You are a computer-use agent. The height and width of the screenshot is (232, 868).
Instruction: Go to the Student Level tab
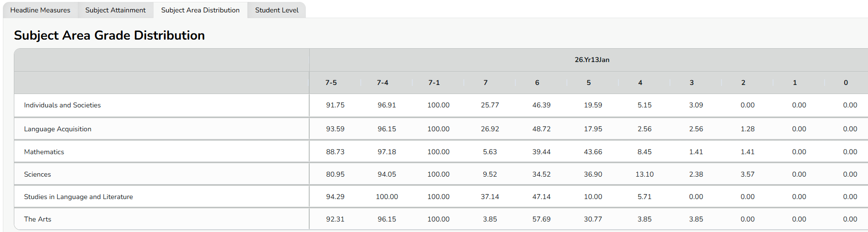tap(277, 10)
